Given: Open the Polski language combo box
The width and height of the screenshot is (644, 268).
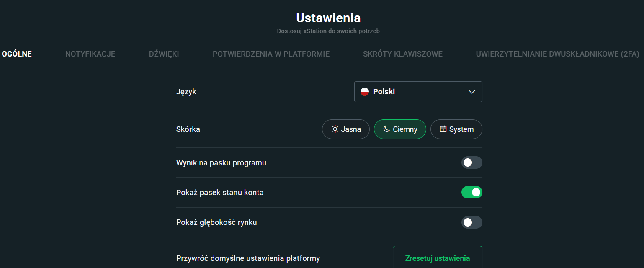Looking at the screenshot, I should click(418, 92).
